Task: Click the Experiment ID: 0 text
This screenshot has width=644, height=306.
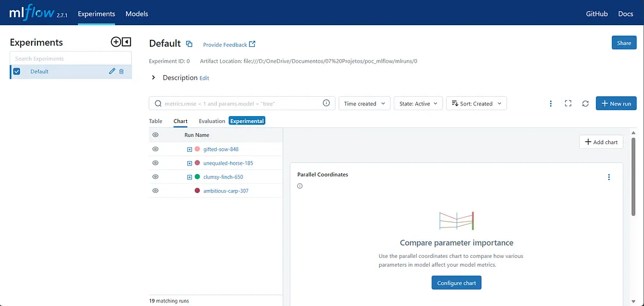Action: click(x=169, y=62)
